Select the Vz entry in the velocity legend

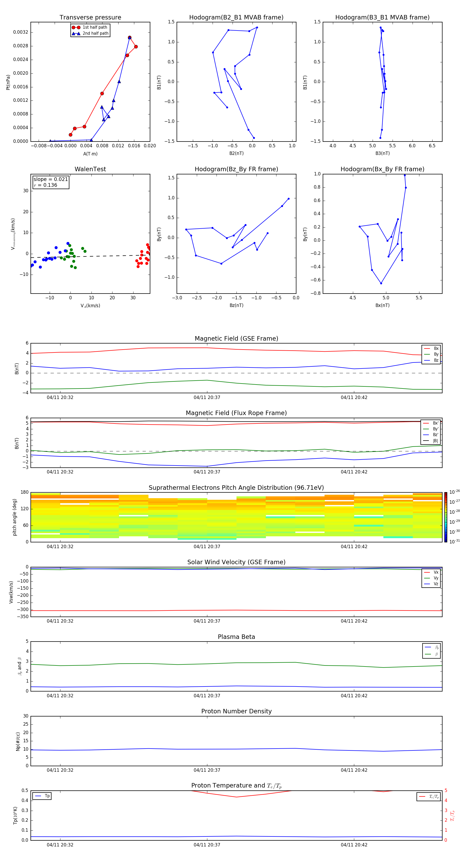tap(431, 584)
